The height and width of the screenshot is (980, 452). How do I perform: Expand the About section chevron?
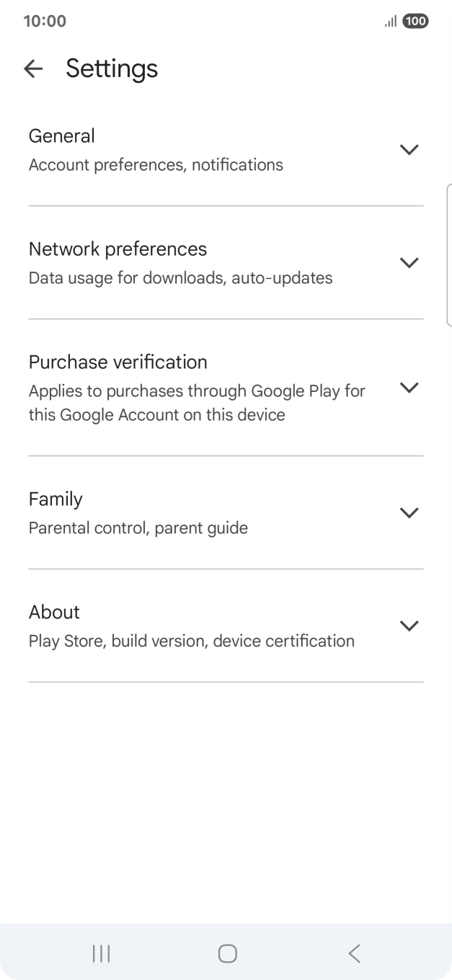click(409, 626)
